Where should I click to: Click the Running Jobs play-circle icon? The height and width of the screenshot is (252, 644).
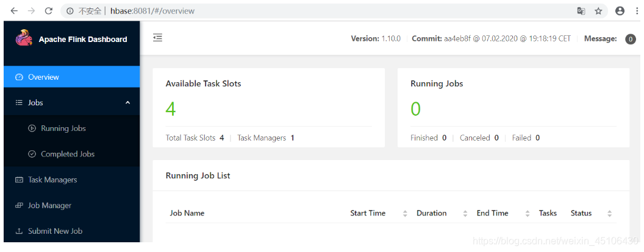tap(32, 128)
